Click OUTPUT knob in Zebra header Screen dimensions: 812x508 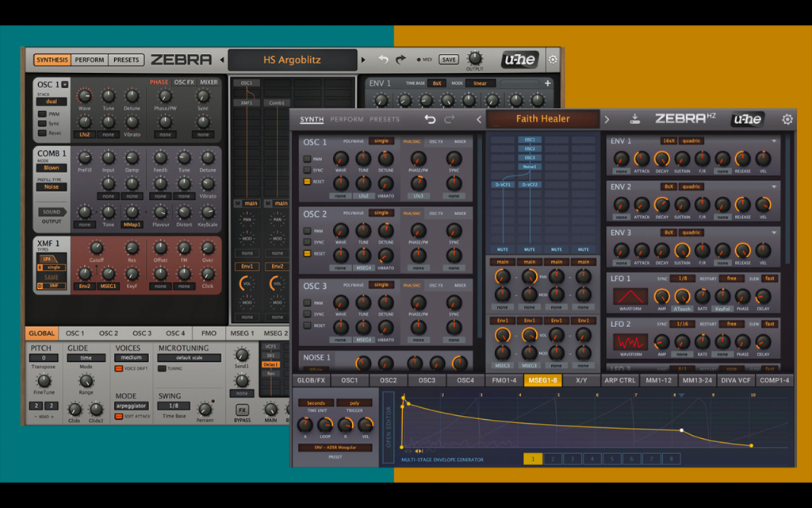(474, 58)
